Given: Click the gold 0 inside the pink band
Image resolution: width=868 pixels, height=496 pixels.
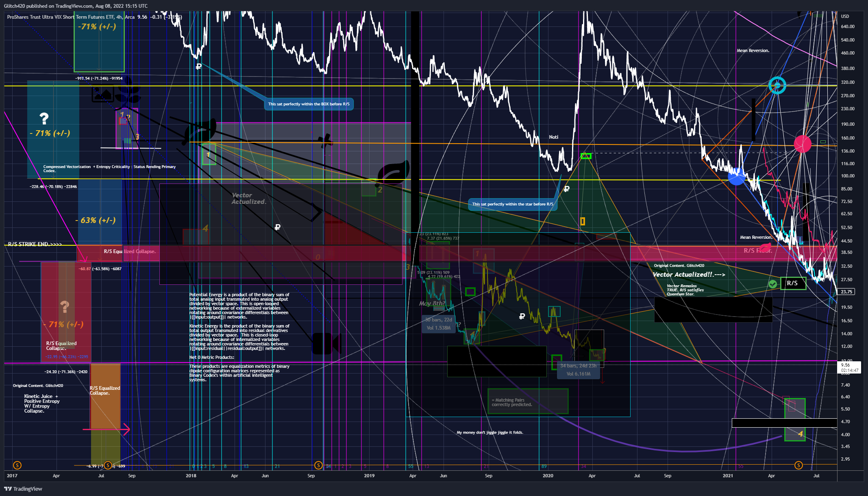Looking at the screenshot, I should [x=318, y=257].
